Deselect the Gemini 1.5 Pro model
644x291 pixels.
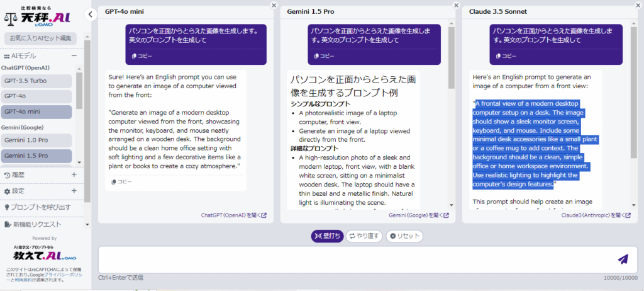(x=36, y=155)
